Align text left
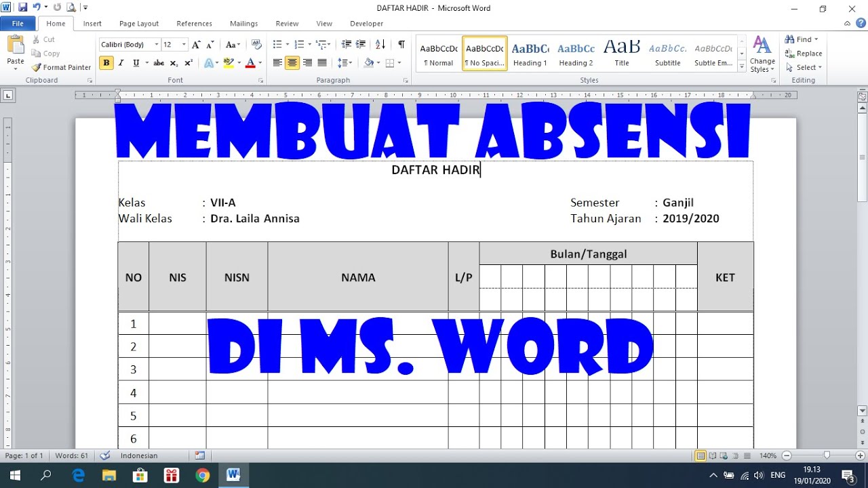 point(277,63)
